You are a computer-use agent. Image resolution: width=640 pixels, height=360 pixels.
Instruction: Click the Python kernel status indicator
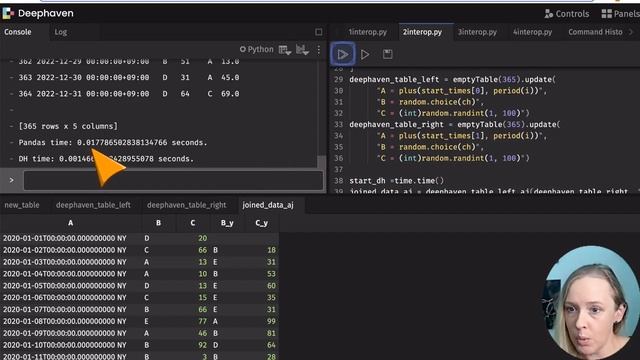256,49
